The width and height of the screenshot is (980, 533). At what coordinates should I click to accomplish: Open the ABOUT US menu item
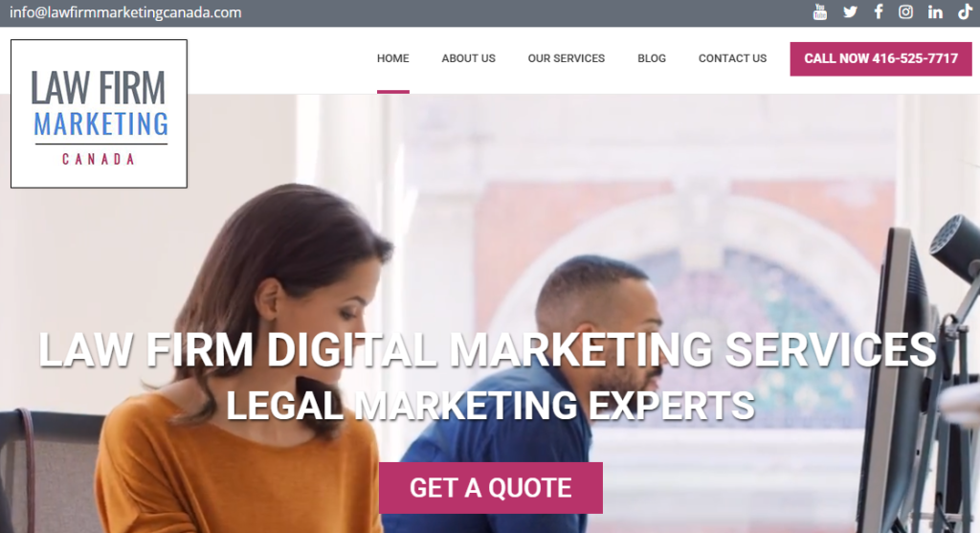(x=469, y=58)
